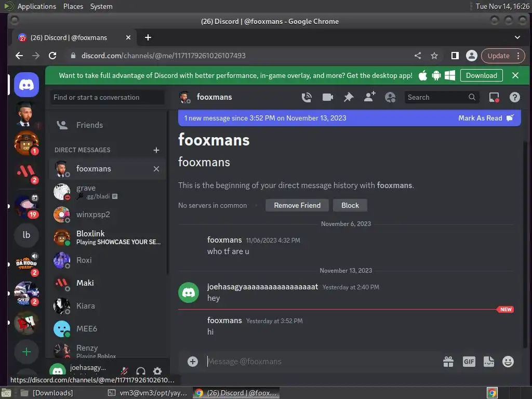The width and height of the screenshot is (532, 399).
Task: Switch to vm3 terminal in taskbar
Action: pyautogui.click(x=148, y=393)
